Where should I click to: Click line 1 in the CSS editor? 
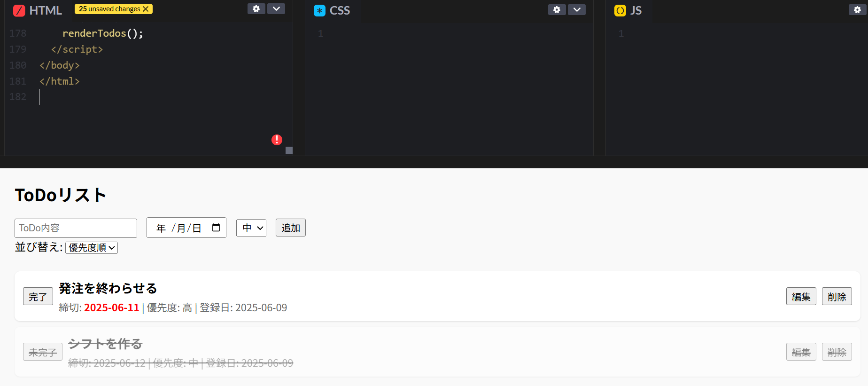pos(320,34)
